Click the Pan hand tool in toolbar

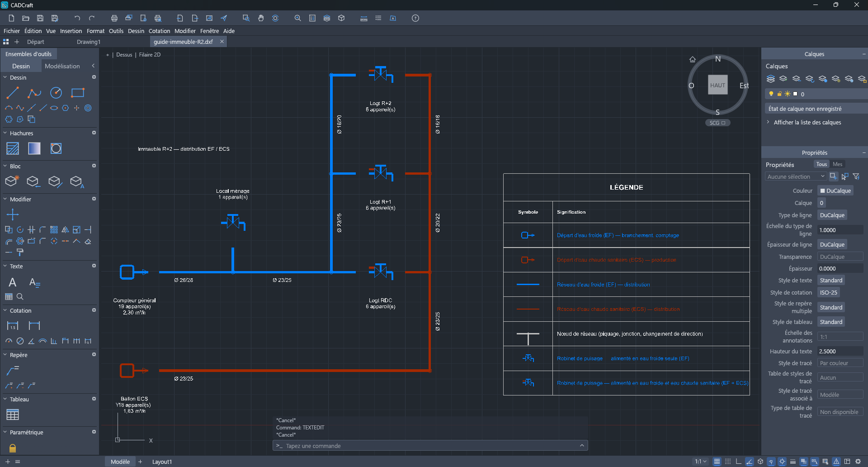[261, 18]
